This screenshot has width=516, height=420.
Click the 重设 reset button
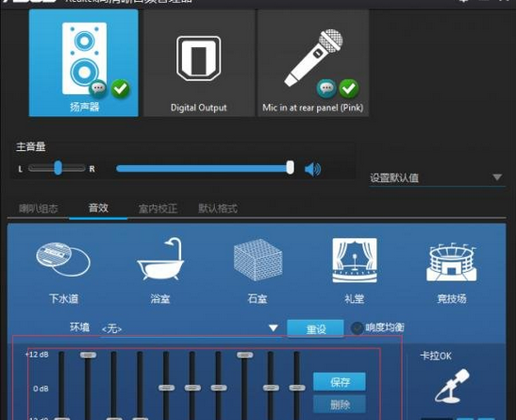click(x=316, y=328)
